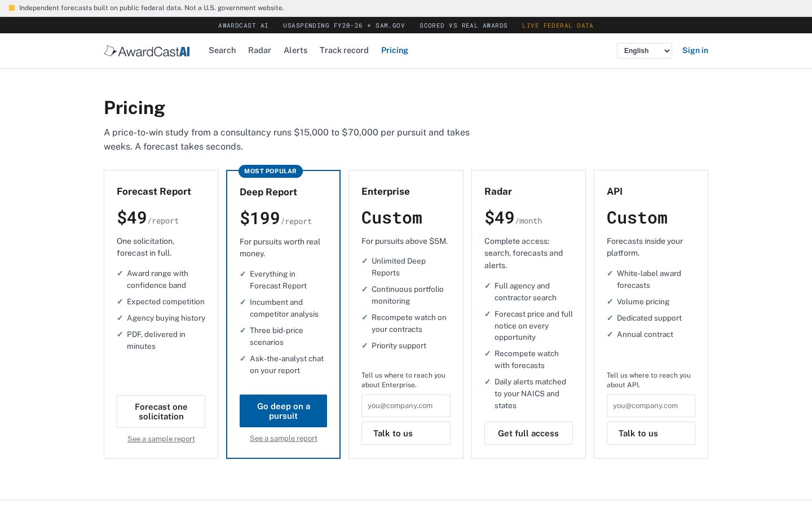This screenshot has width=812, height=508.
Task: Click 'SCORED VS REAL AWARDS' banner text
Action: [464, 25]
